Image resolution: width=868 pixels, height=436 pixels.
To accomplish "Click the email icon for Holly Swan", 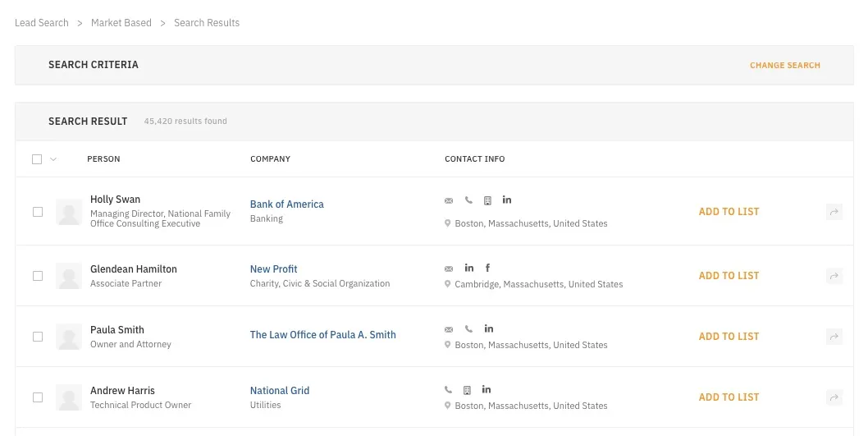I will pyautogui.click(x=449, y=200).
